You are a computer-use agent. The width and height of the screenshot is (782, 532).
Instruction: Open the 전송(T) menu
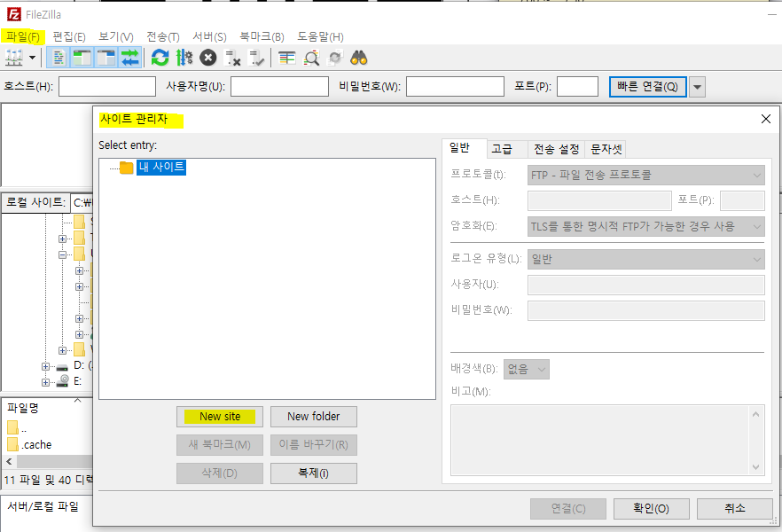(162, 37)
